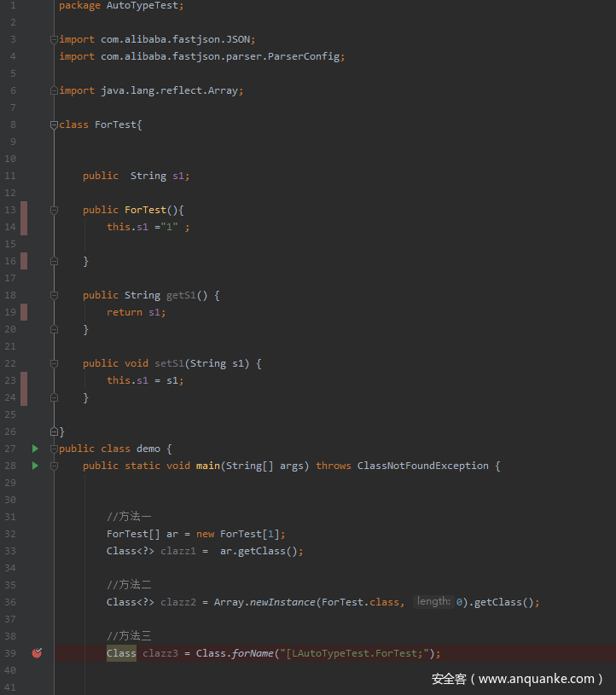Click the run icon beside main method
This screenshot has height=695, width=616.
pos(35,466)
